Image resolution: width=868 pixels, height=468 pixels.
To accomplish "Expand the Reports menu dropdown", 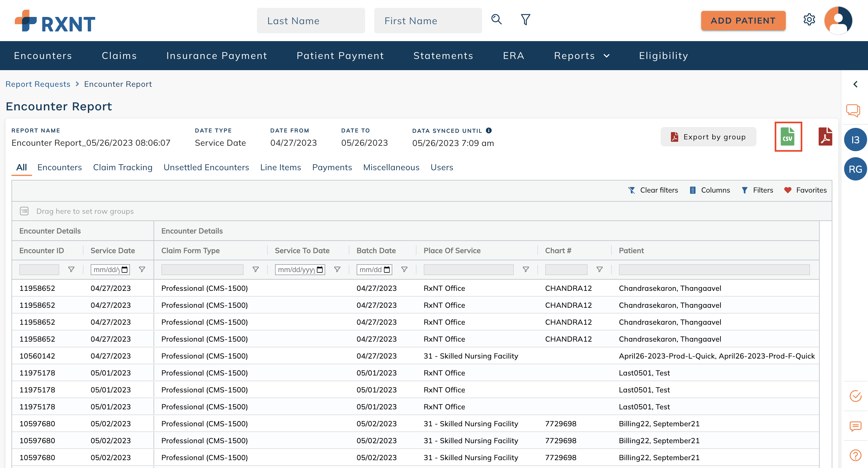I will (x=581, y=56).
